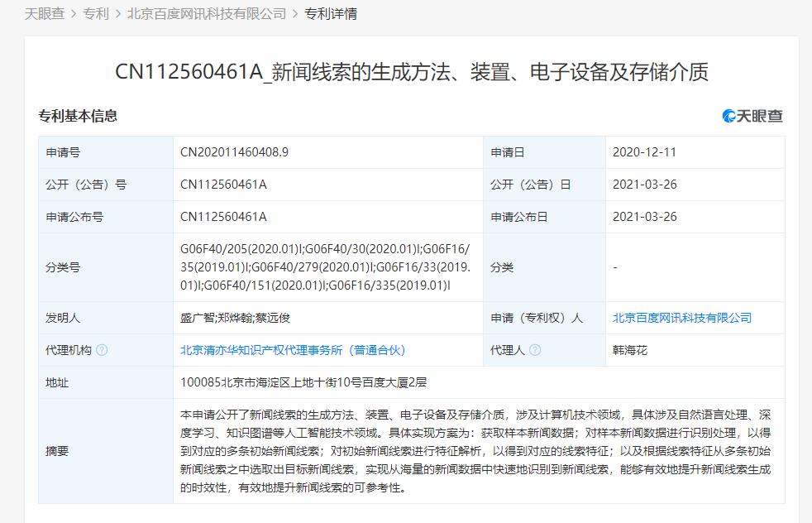Image resolution: width=812 pixels, height=523 pixels.
Task: Click the patent title CN112560461A heading
Action: pos(411,71)
